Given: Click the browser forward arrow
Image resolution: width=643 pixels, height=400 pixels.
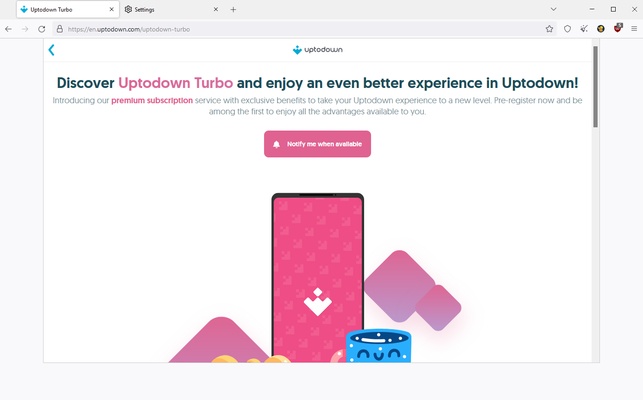Looking at the screenshot, I should [25, 29].
